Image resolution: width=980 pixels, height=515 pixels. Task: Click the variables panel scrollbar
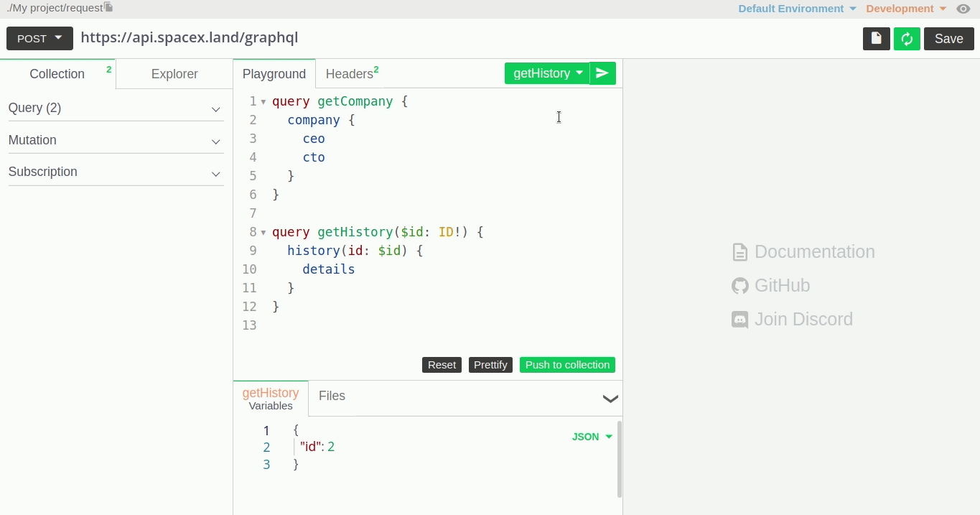pos(619,460)
